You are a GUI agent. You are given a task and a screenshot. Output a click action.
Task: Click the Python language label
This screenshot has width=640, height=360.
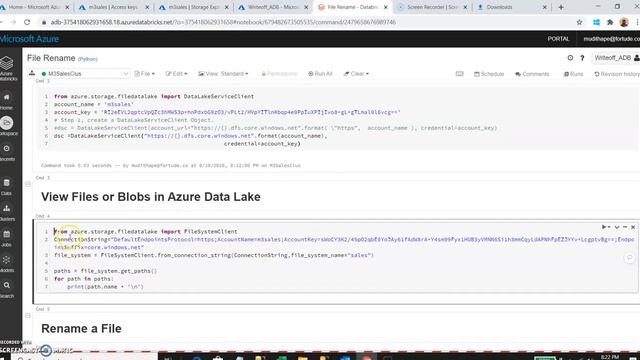[x=88, y=59]
